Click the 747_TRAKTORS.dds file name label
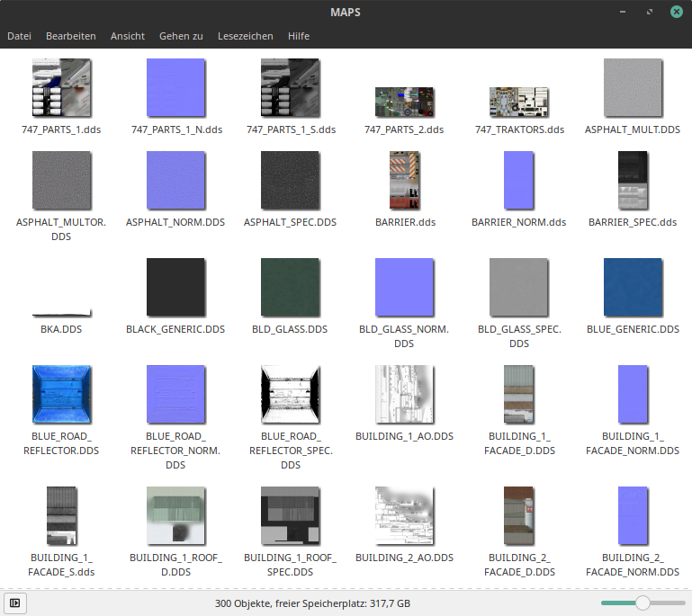 click(519, 129)
